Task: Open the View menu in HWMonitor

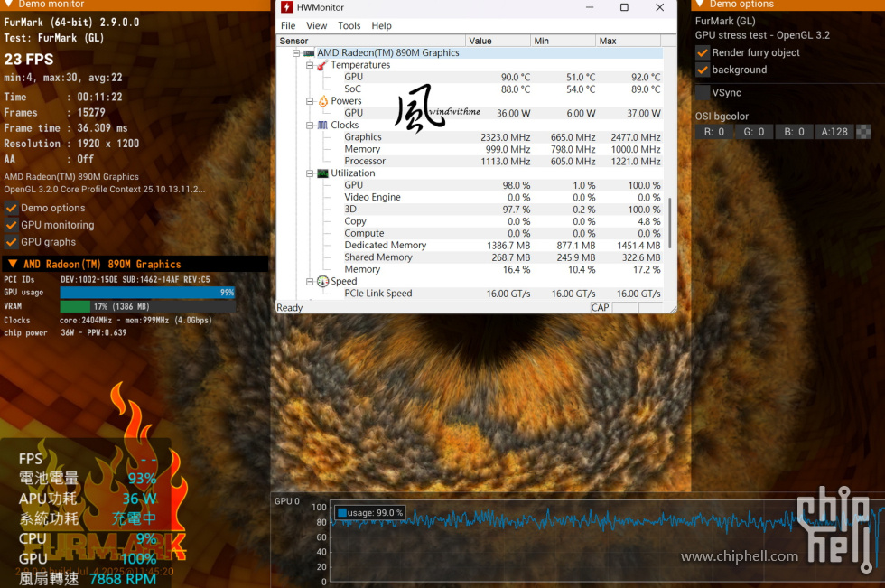Action: 316,26
